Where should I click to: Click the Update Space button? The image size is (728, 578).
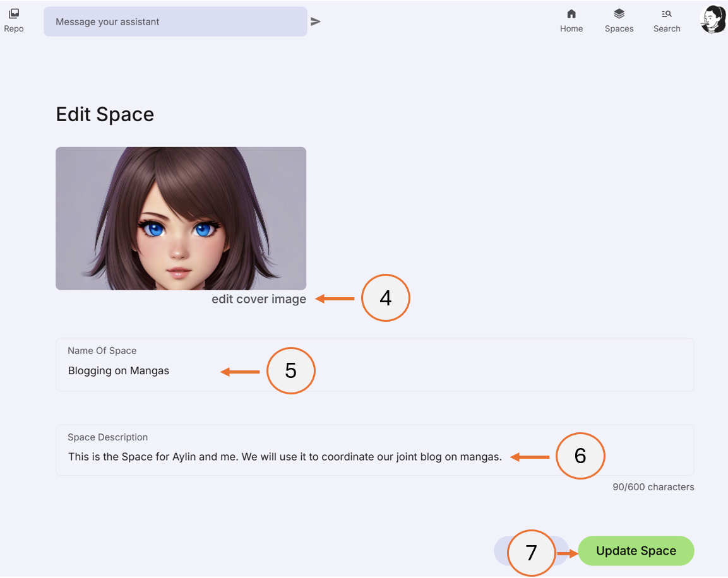(635, 550)
